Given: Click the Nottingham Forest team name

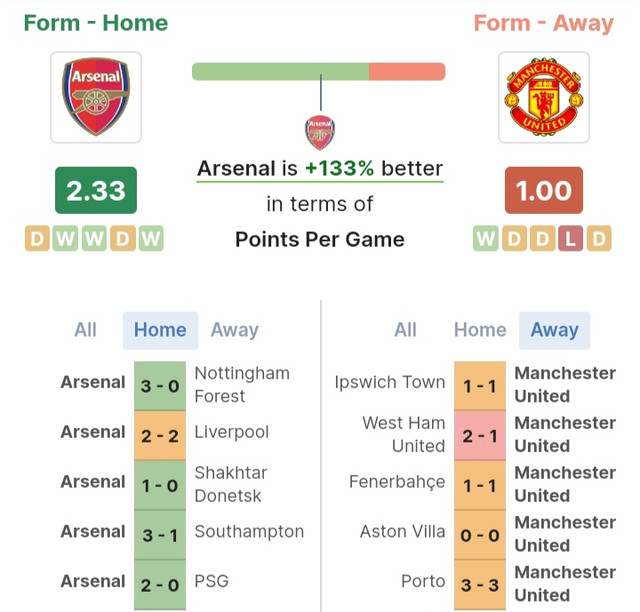Looking at the screenshot, I should 242,385.
